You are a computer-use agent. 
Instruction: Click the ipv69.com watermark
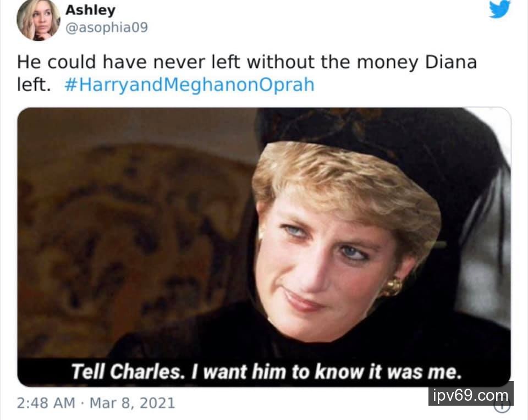point(471,394)
